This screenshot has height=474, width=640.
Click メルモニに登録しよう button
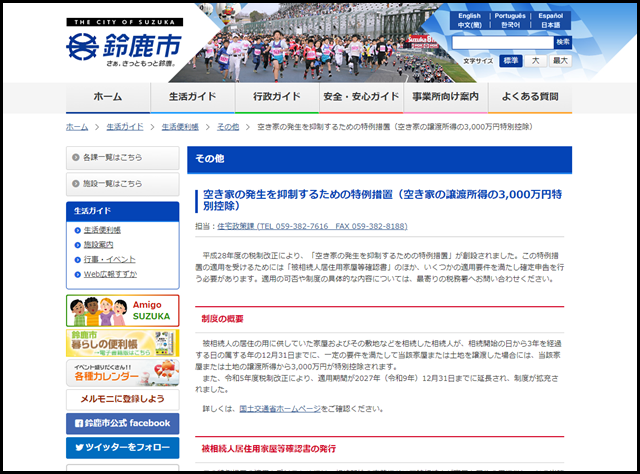123,399
